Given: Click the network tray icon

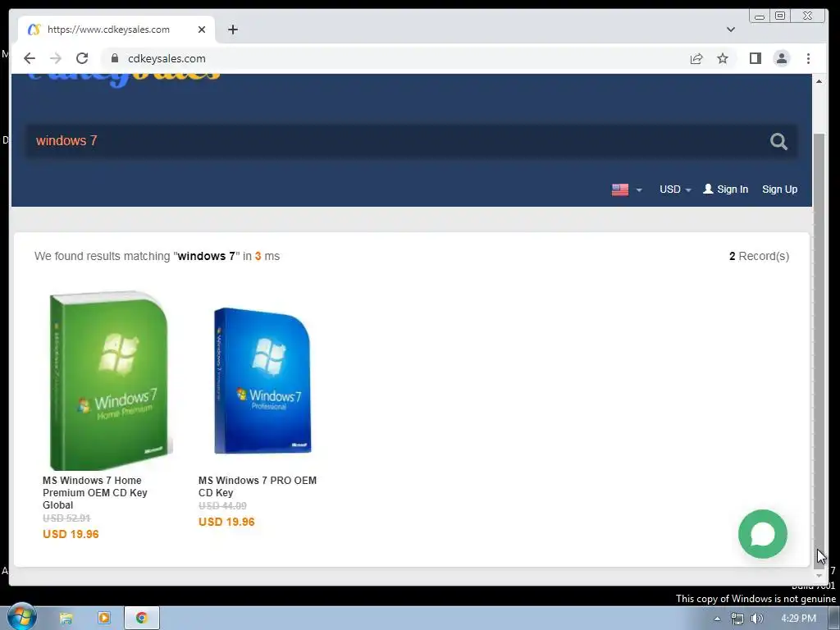Looking at the screenshot, I should (x=737, y=619).
